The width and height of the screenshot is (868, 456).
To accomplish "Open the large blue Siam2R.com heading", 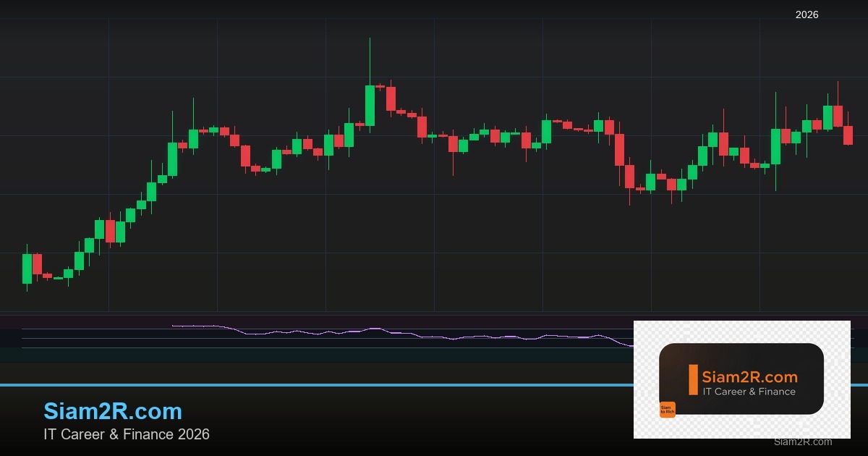I will click(x=113, y=411).
